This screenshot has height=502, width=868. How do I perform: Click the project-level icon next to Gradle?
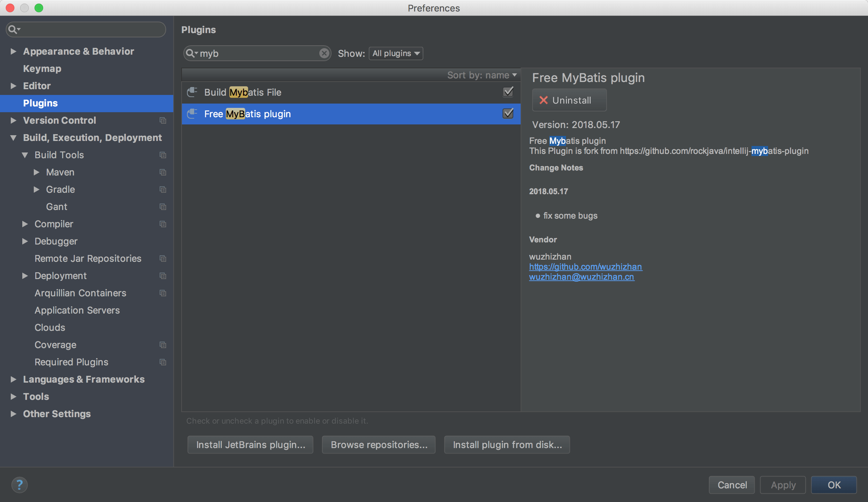tap(163, 190)
